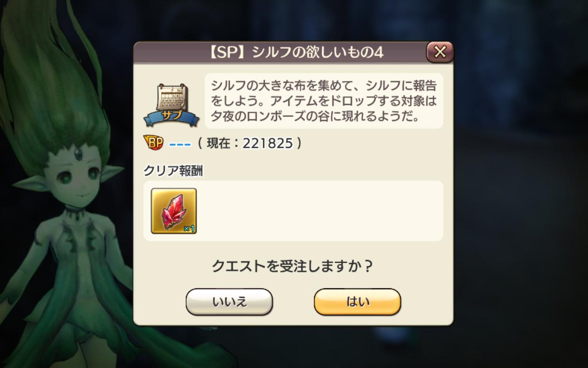The width and height of the screenshot is (588, 368).
Task: Select the red crystal reward item
Action: [174, 211]
